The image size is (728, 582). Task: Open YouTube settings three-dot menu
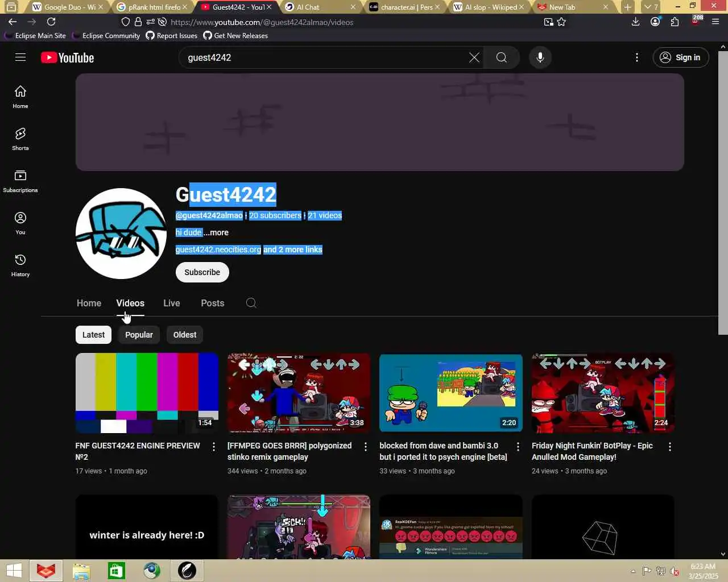click(x=637, y=57)
